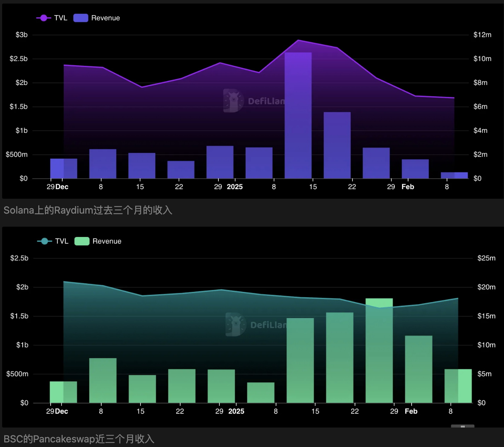Click the bold 2025 label on the Raydium chart axis
The image size is (504, 447).
235,187
